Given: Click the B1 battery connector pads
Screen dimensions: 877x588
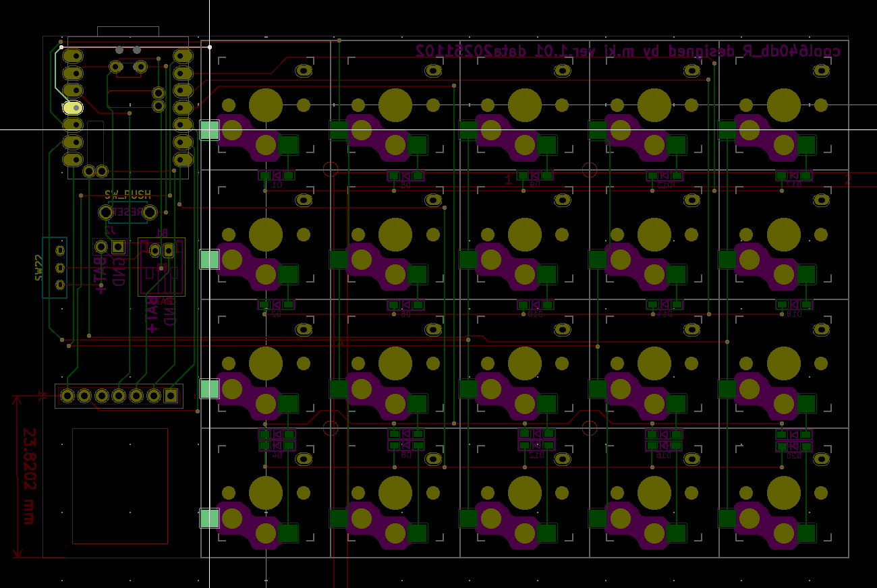Looking at the screenshot, I should [x=162, y=250].
